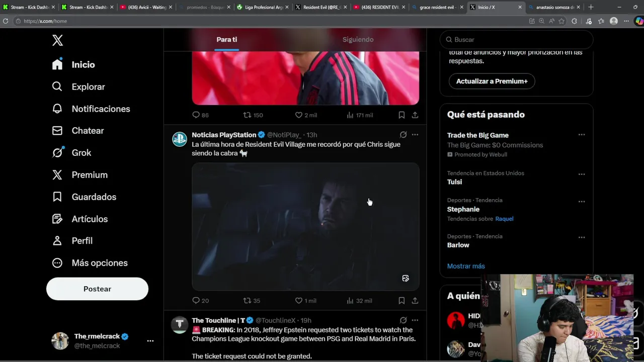Screen dimensions: 644x362
Task: Switch to the Para ti tab
Action: click(226, 39)
